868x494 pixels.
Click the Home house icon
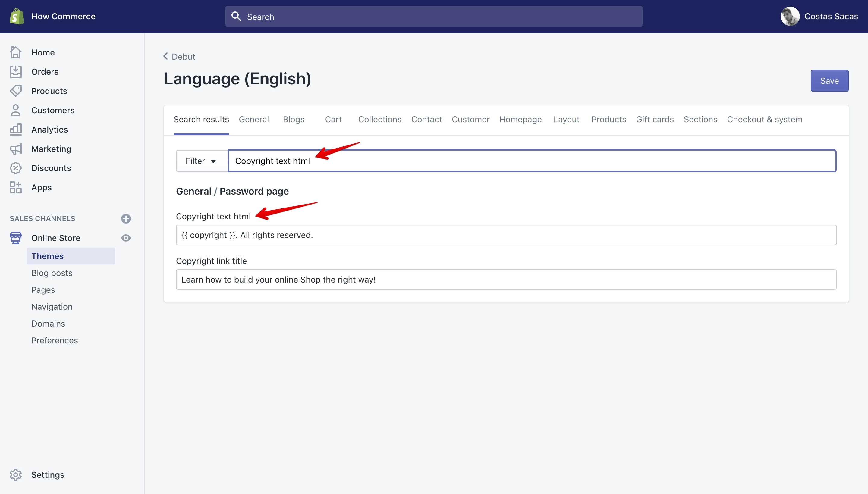[16, 52]
